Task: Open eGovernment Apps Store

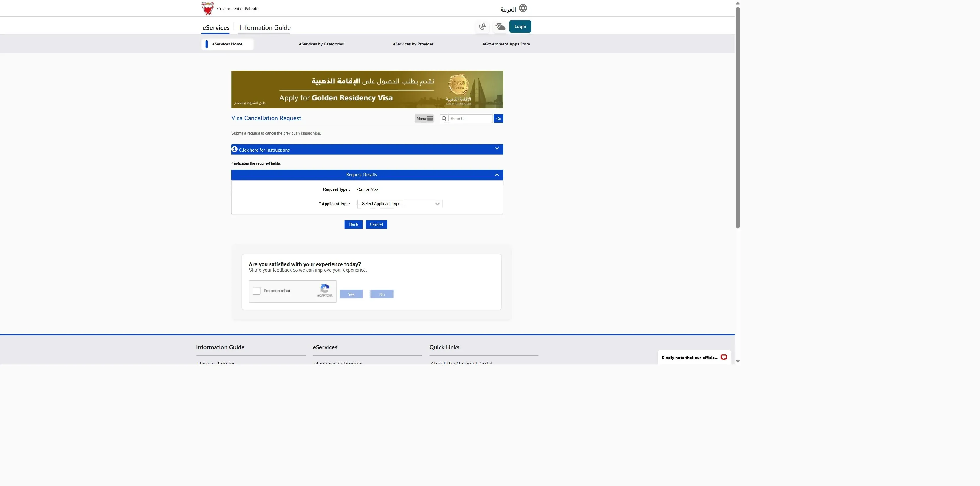Action: point(506,44)
